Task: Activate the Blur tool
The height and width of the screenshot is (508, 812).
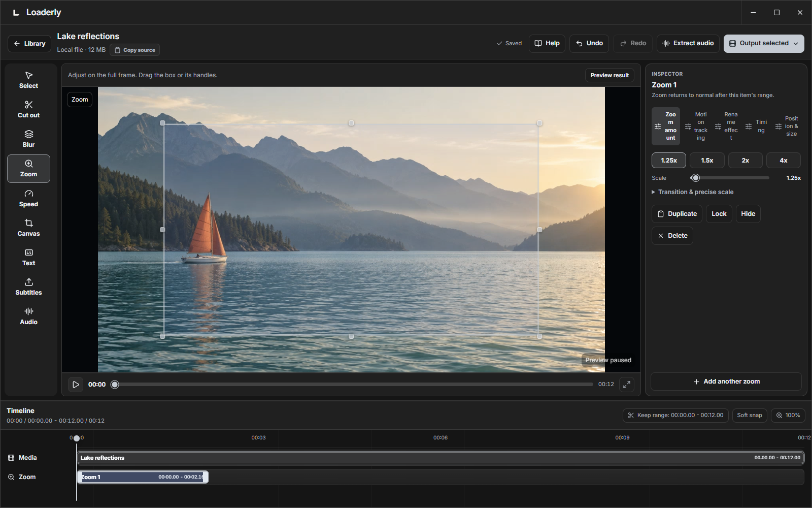Action: (x=28, y=139)
